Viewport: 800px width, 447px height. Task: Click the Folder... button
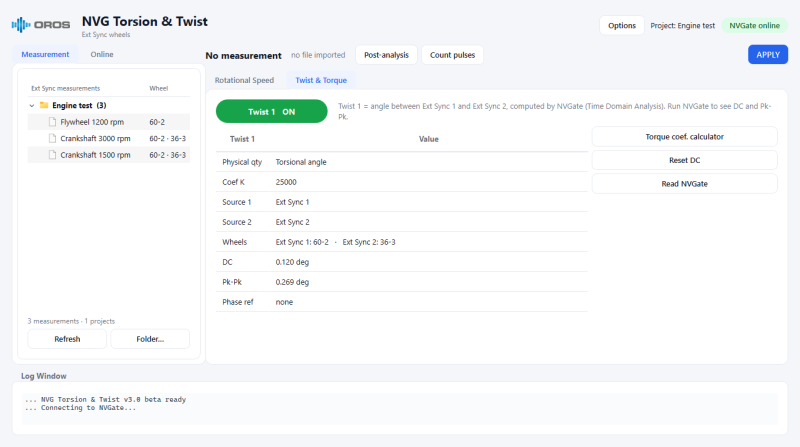point(150,339)
